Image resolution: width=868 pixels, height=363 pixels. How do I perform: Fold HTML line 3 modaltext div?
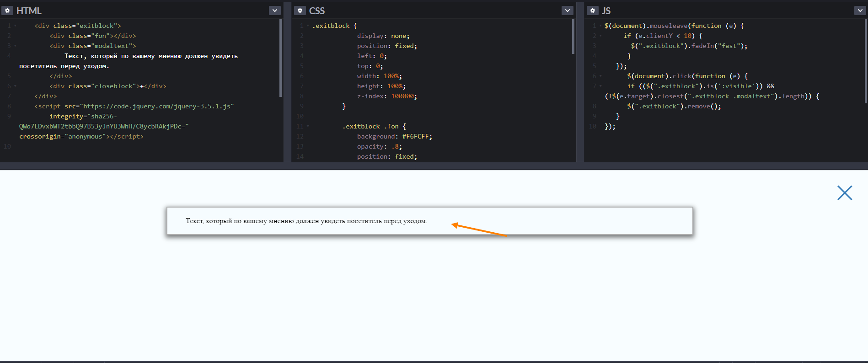[x=15, y=46]
